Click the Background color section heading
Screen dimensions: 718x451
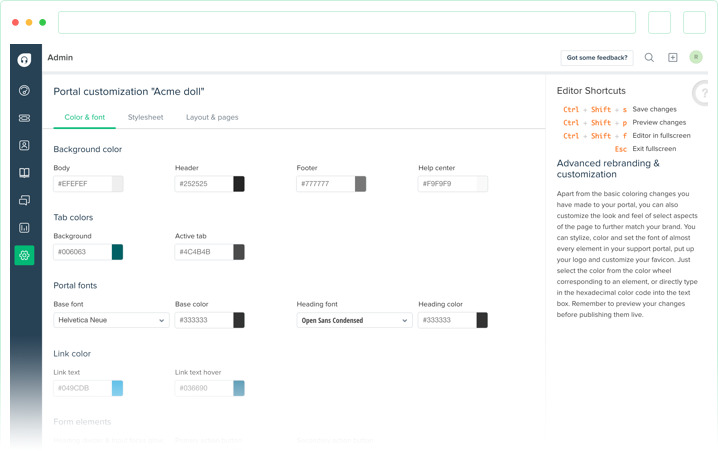pyautogui.click(x=87, y=149)
